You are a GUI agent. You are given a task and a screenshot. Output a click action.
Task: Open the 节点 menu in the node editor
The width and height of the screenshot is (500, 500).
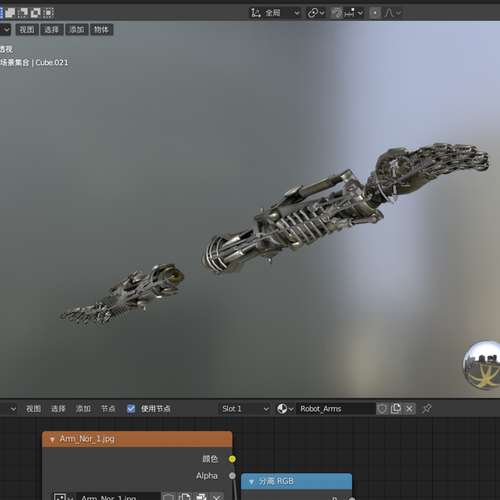point(108,409)
